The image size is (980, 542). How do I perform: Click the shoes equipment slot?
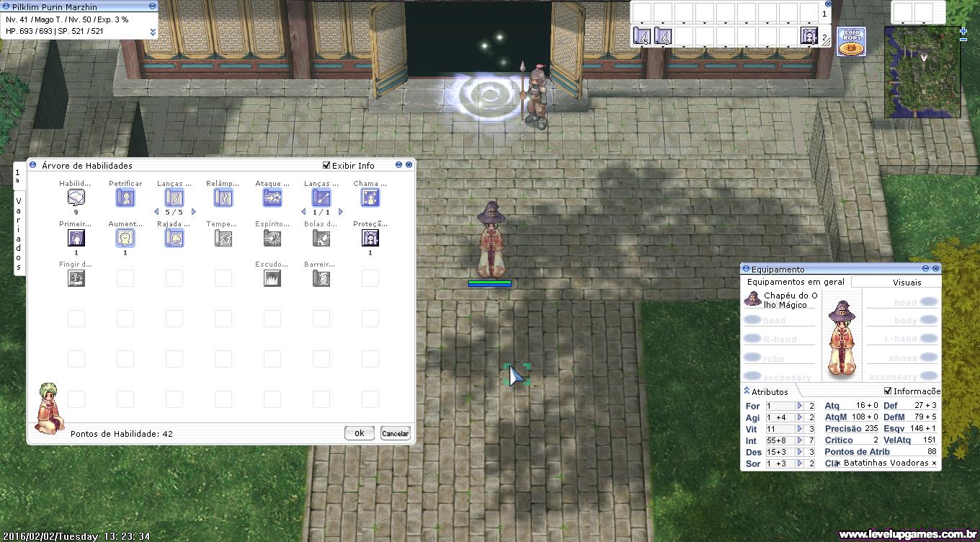pos(903,358)
